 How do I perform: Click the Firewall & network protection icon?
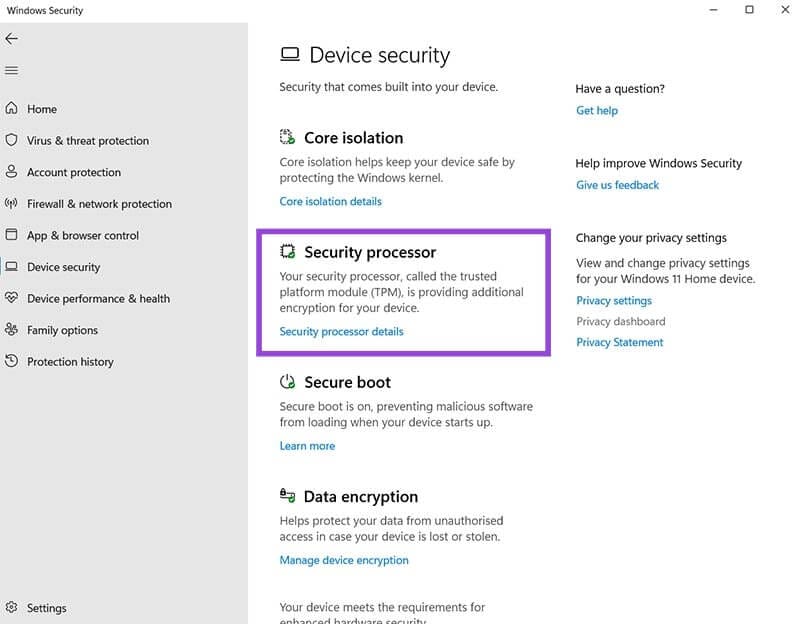(12, 204)
